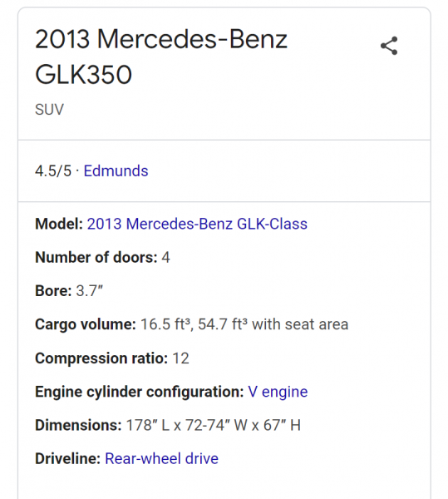The width and height of the screenshot is (448, 499).
Task: Open the Rear-wheel drive link
Action: coord(161,458)
